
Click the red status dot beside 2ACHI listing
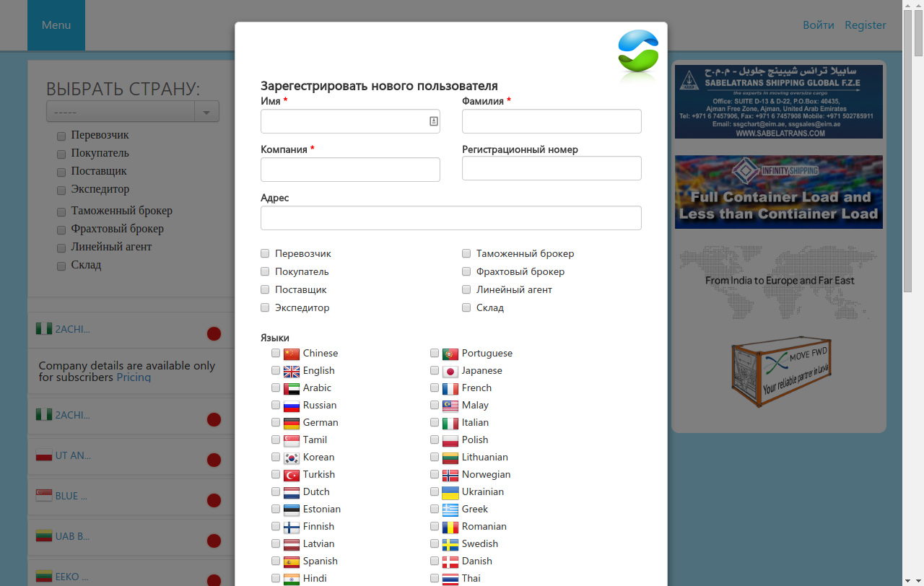pos(214,334)
